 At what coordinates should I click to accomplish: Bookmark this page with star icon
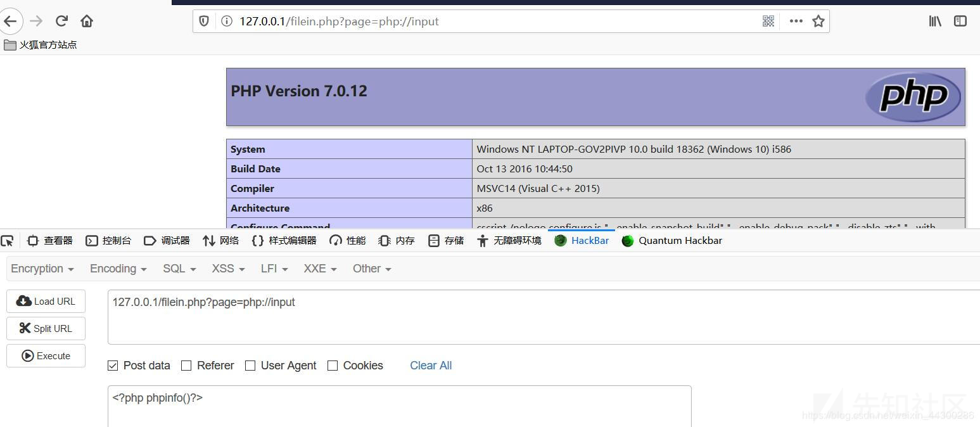[x=818, y=21]
